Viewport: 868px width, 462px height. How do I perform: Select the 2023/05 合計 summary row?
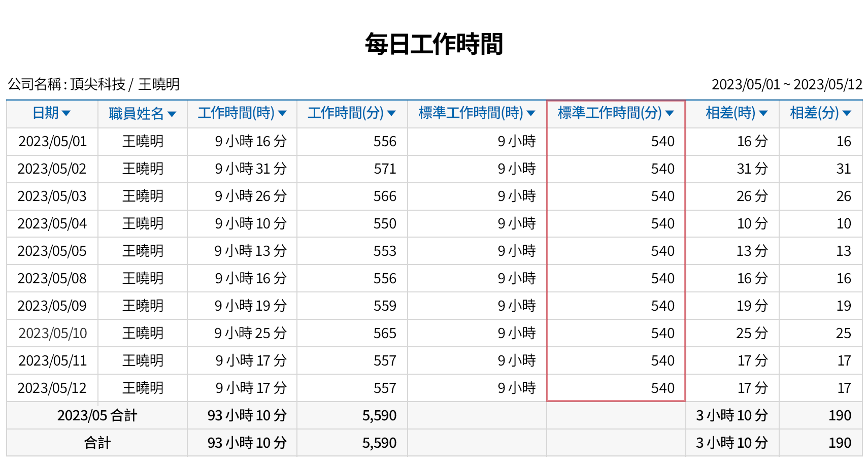96,415
